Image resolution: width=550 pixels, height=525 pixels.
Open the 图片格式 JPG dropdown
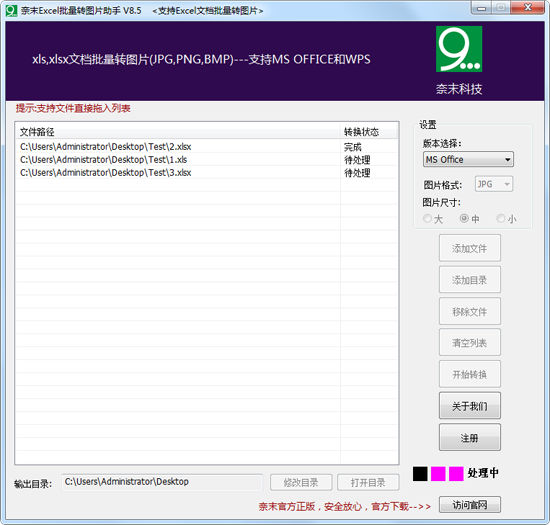[494, 184]
